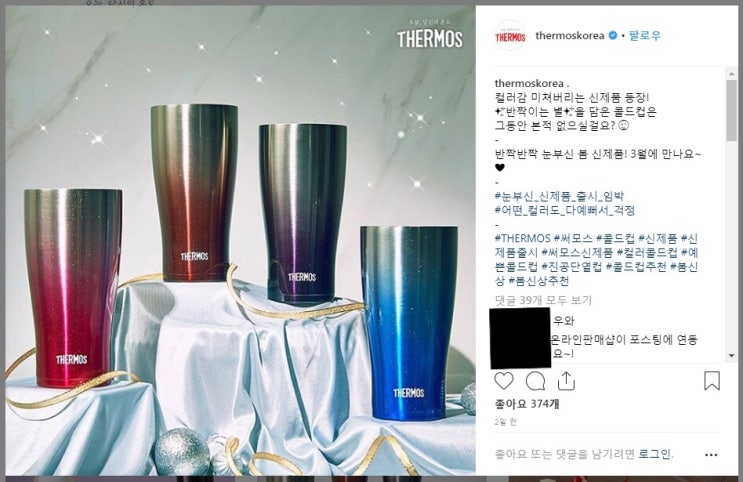Screen dimensions: 743x482
Task: Open the #눈부신_신제품_출시_임박 hashtag
Action: click(x=559, y=196)
